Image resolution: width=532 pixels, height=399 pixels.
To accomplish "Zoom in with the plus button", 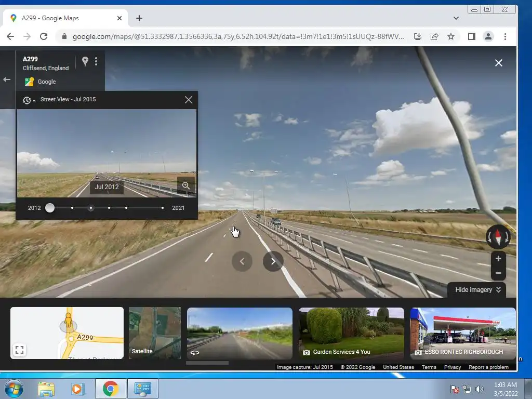I will point(498,259).
